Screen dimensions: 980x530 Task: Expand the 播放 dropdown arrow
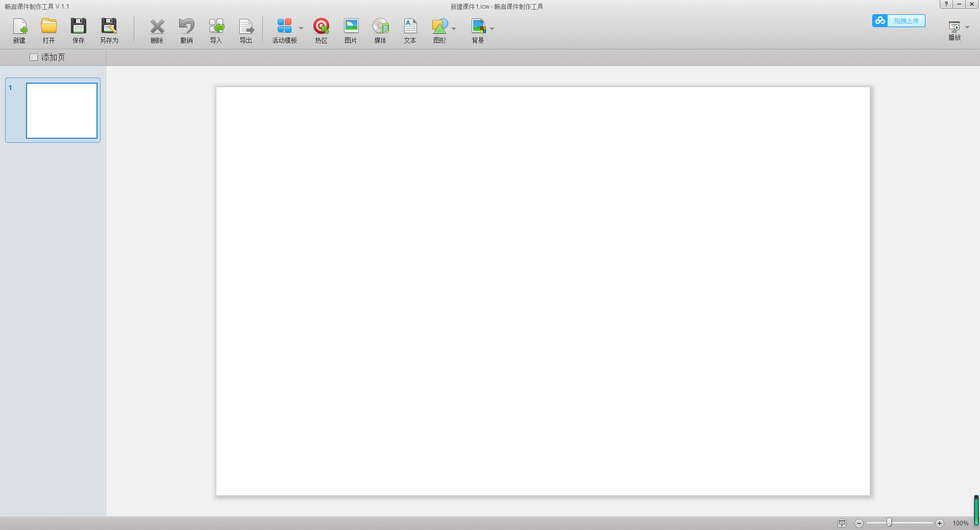(967, 27)
